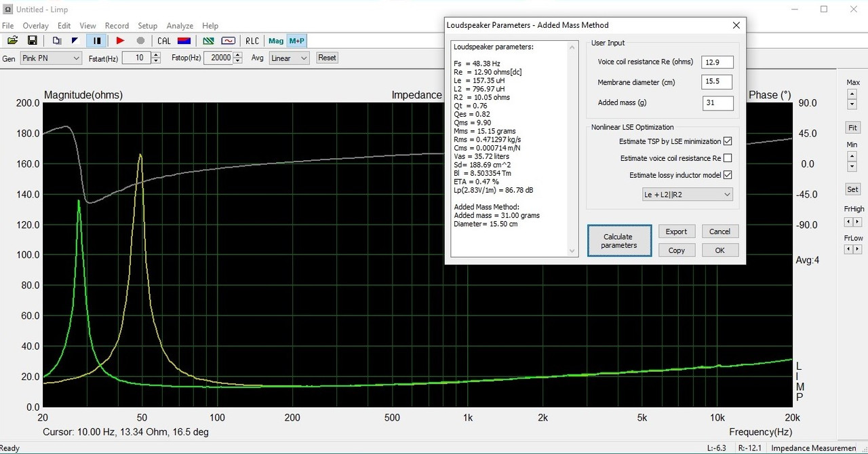Click the FrHigh right arrow
This screenshot has width=868, height=454.
pos(857,222)
